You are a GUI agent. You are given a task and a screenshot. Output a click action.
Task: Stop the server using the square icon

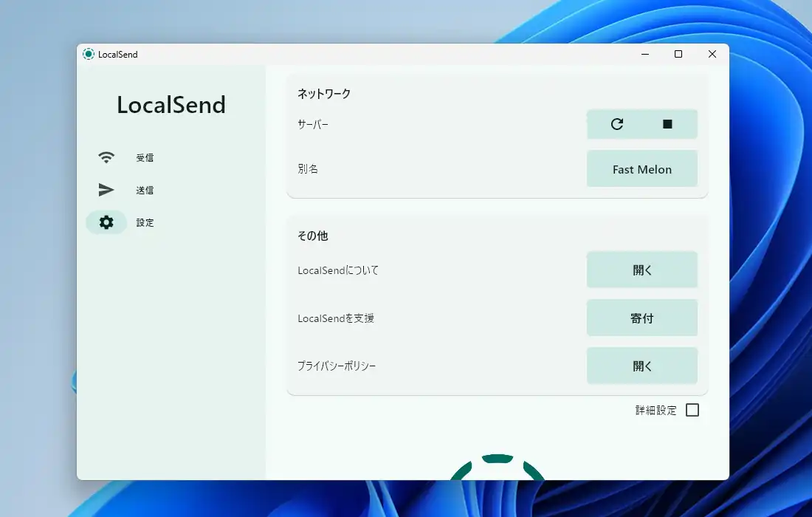tap(667, 124)
